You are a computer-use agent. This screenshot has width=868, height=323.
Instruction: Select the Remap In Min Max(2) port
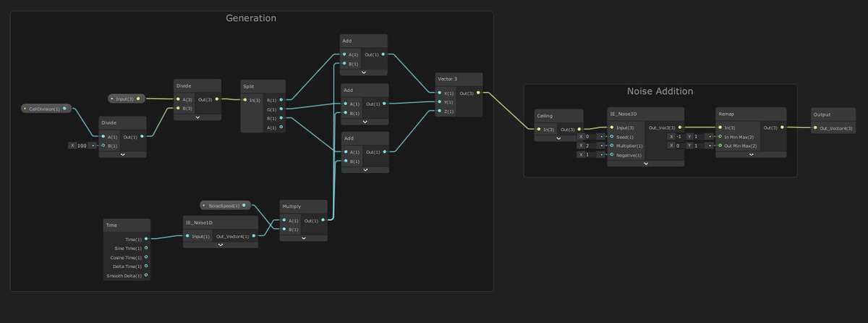coord(720,136)
